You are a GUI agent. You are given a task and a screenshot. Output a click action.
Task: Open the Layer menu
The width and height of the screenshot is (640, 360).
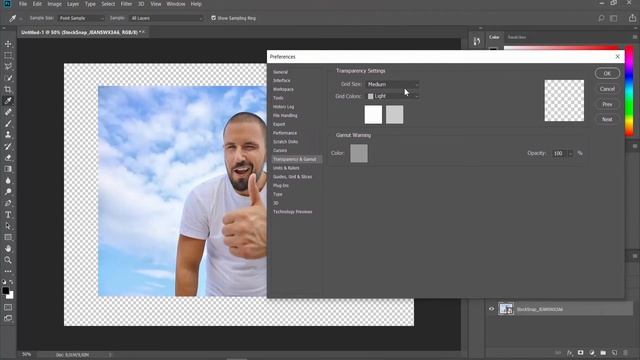click(x=73, y=4)
